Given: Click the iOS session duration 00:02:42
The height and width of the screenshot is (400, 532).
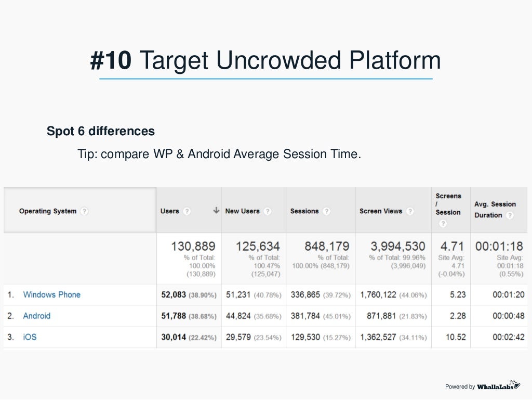Looking at the screenshot, I should (x=509, y=337).
